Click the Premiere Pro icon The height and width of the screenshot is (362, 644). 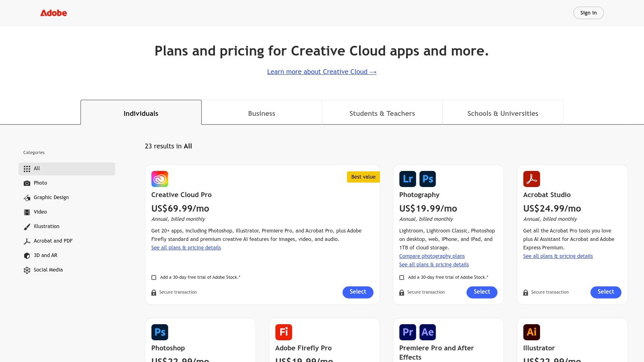[408, 332]
